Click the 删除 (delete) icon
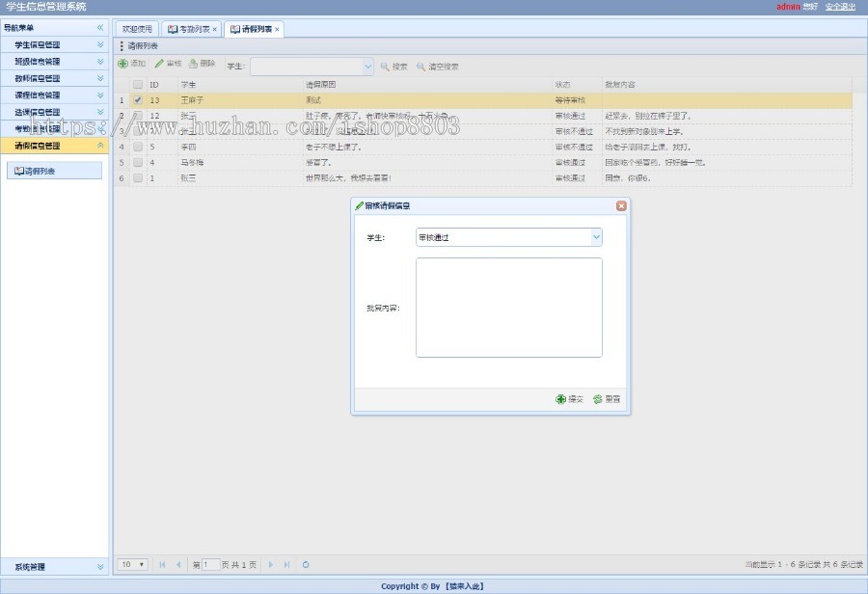The height and width of the screenshot is (594, 868). [201, 65]
